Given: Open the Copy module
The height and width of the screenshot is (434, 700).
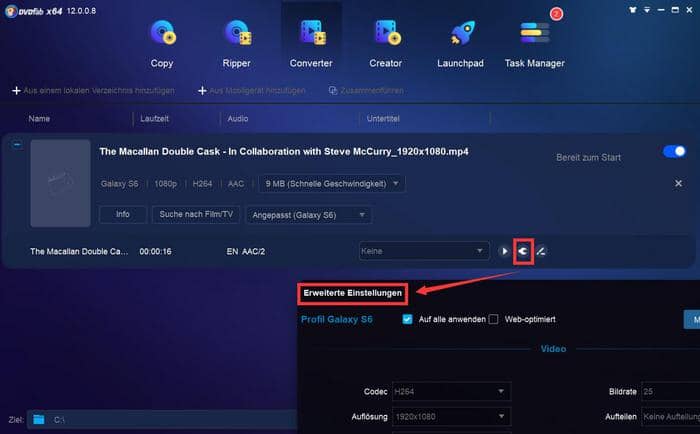Looking at the screenshot, I should (x=162, y=44).
